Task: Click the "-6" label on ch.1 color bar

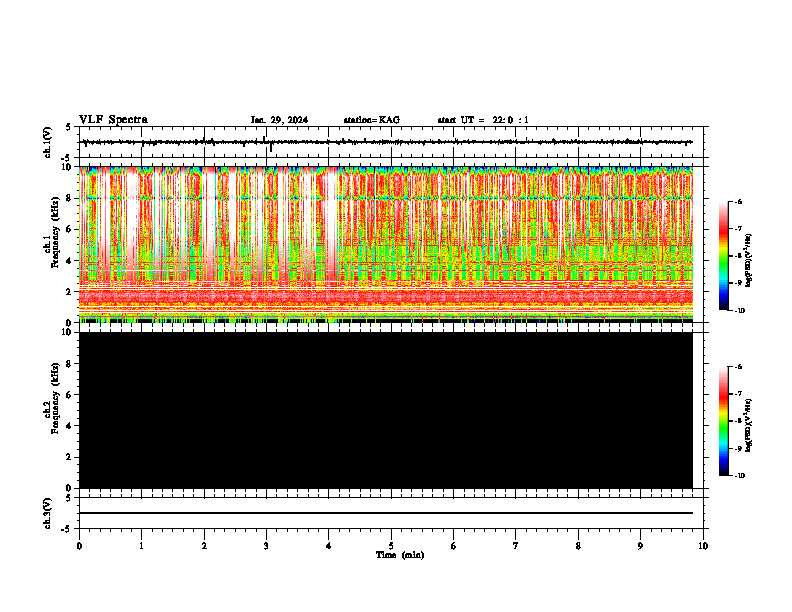Action: click(x=738, y=201)
